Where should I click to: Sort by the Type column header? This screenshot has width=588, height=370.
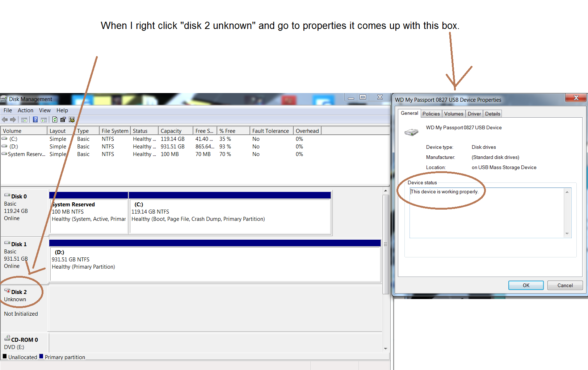point(87,131)
